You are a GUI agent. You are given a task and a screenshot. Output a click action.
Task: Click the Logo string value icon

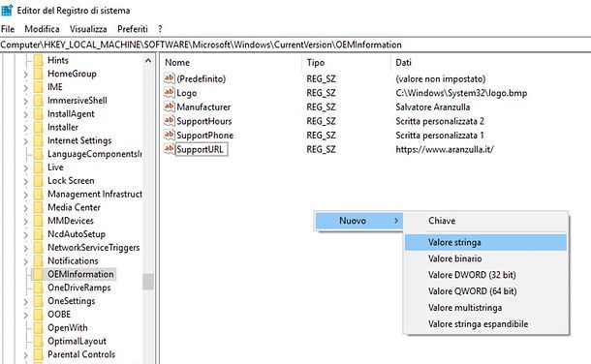(169, 92)
